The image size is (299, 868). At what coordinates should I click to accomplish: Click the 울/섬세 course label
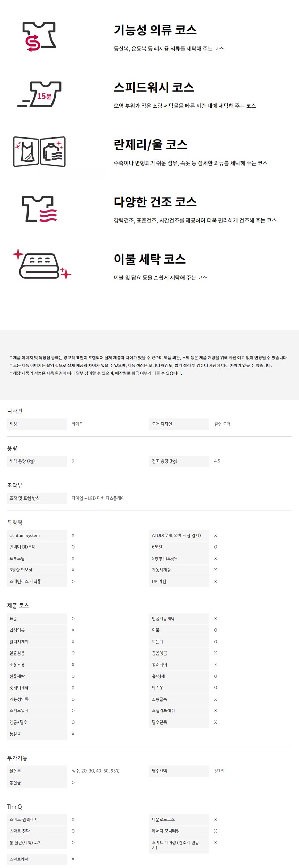click(179, 676)
